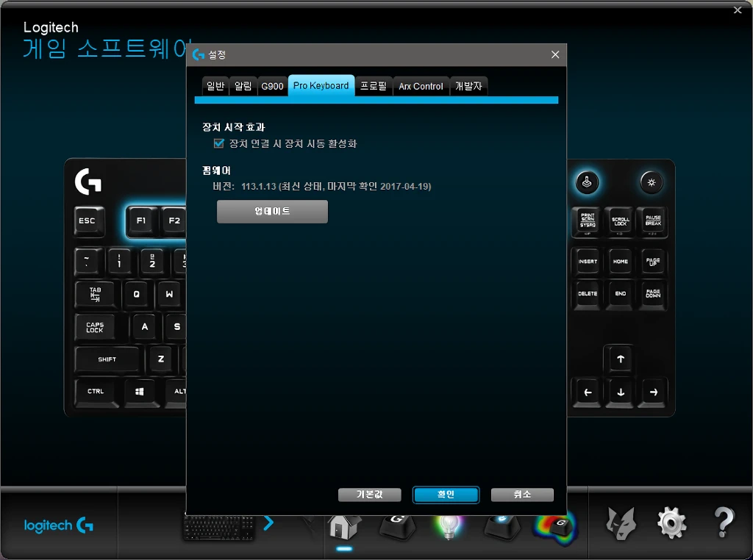Open the lighting bulb icon

pyautogui.click(x=449, y=527)
